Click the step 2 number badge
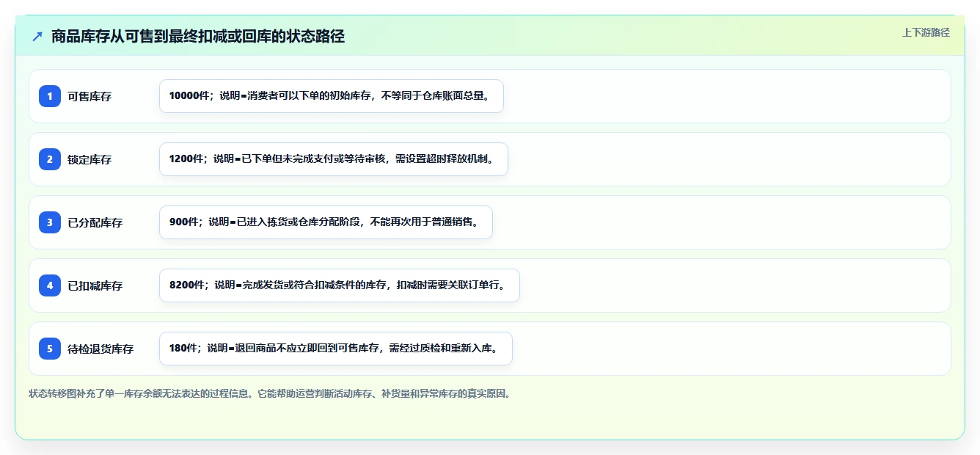The width and height of the screenshot is (980, 455). (50, 159)
